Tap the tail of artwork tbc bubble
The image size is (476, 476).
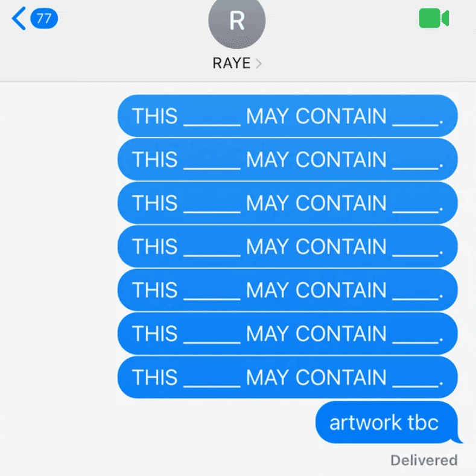coord(457,440)
